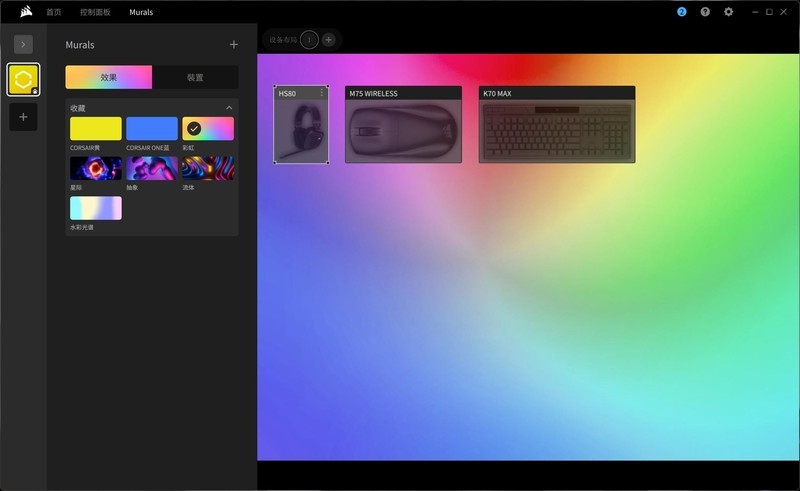Viewport: 800px width, 491px height.
Task: Select device layout number 1
Action: tap(309, 39)
